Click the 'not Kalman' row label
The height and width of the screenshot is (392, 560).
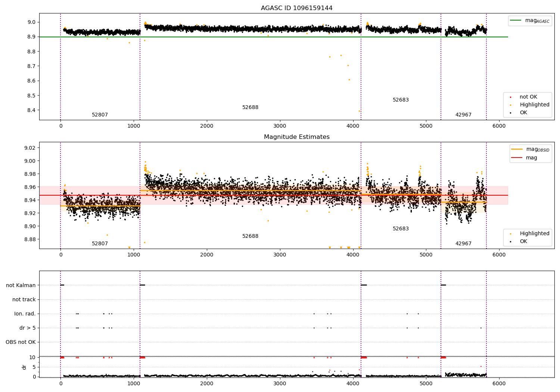21,285
